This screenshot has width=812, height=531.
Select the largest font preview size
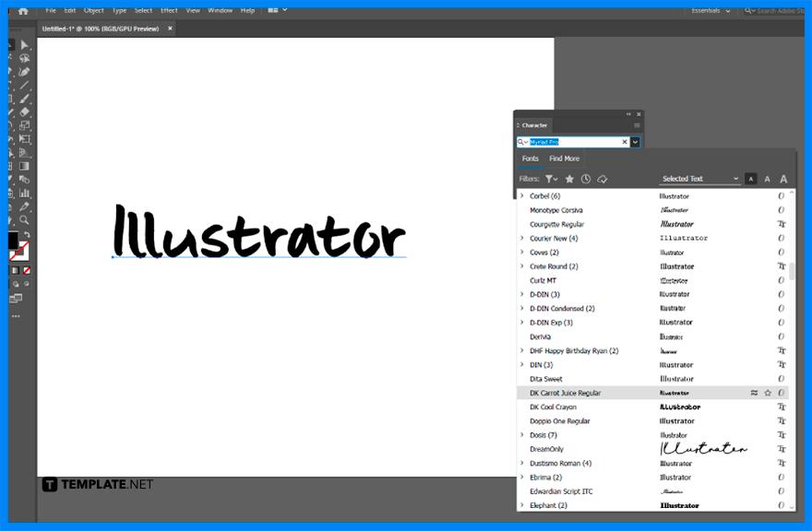coord(782,178)
